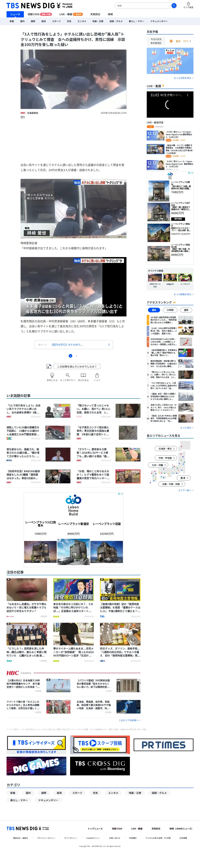Open footer プライバシーポリシー link
The height and width of the screenshot is (868, 200).
pyautogui.click(x=46, y=838)
